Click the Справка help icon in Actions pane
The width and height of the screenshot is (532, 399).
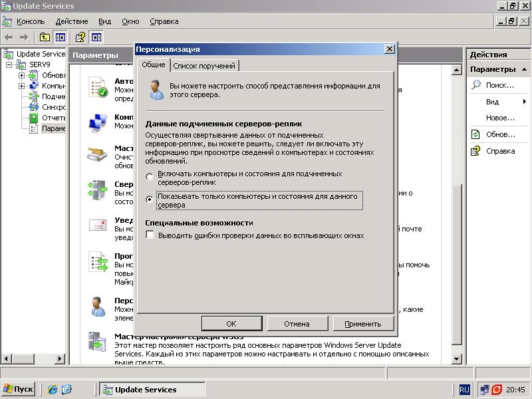point(475,151)
